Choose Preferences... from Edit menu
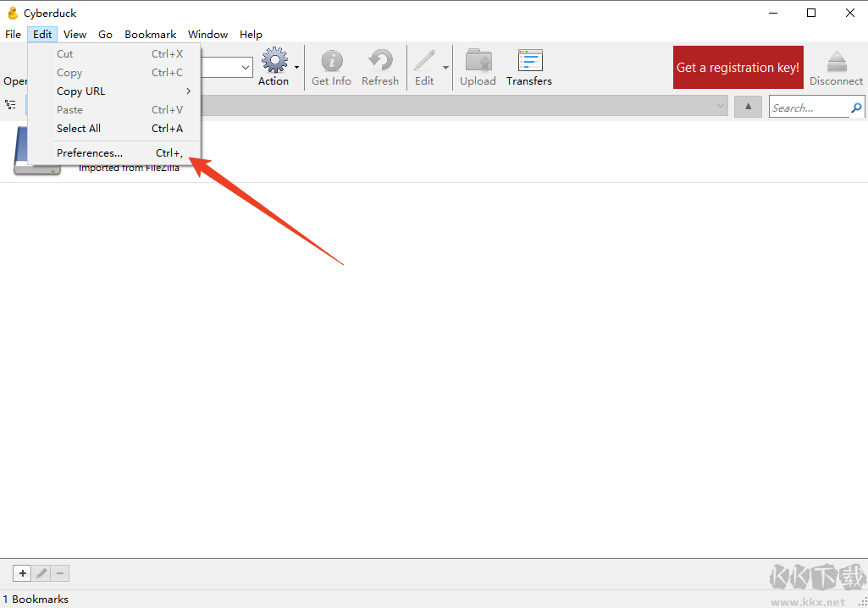This screenshot has width=868, height=608. [114, 152]
